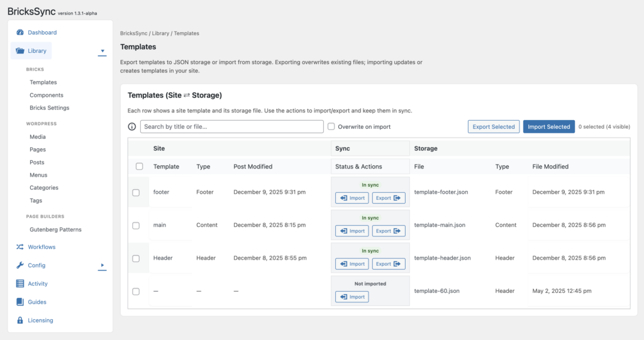Enable Overwrite on import checkbox
The height and width of the screenshot is (340, 644).
(331, 126)
